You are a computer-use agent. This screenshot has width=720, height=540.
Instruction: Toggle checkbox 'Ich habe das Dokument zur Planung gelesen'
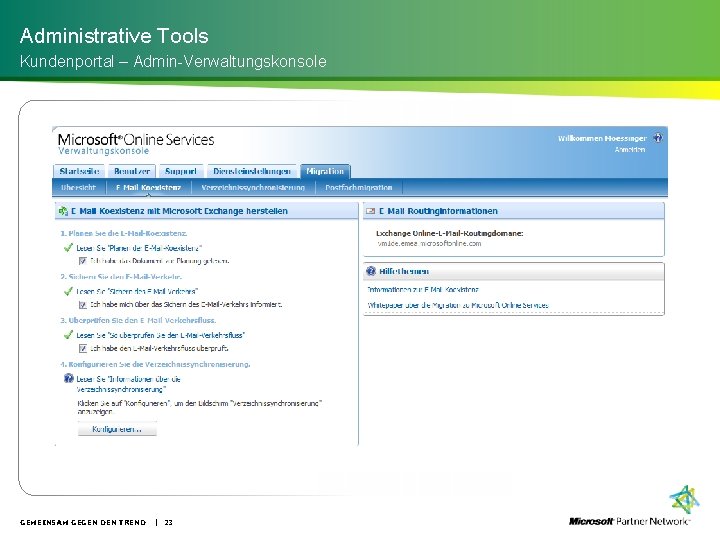(x=83, y=261)
